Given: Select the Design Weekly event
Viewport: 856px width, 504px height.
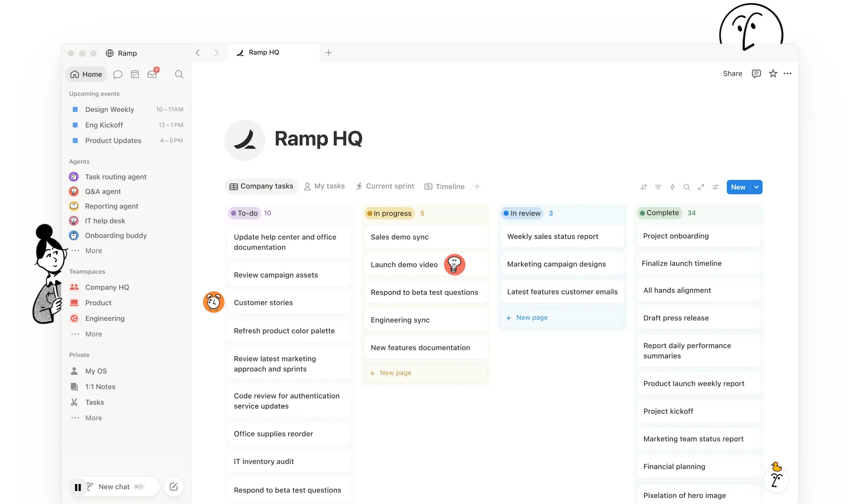Looking at the screenshot, I should 126,110.
